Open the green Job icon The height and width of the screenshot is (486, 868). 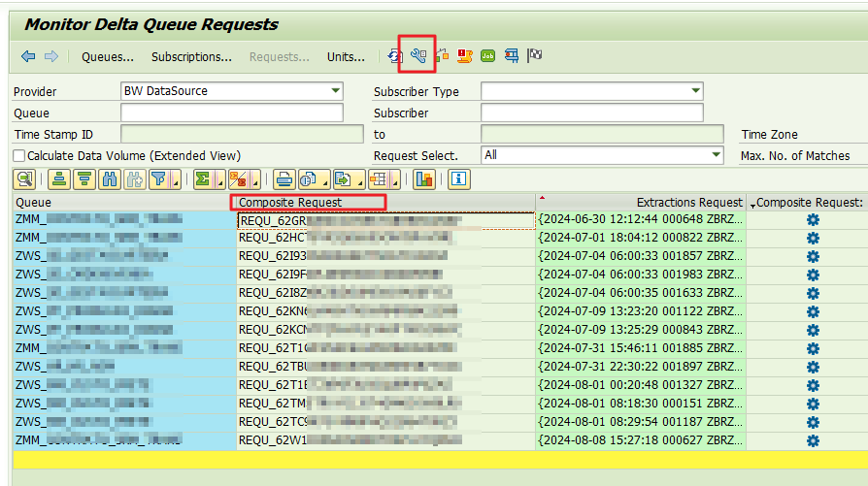click(x=487, y=55)
